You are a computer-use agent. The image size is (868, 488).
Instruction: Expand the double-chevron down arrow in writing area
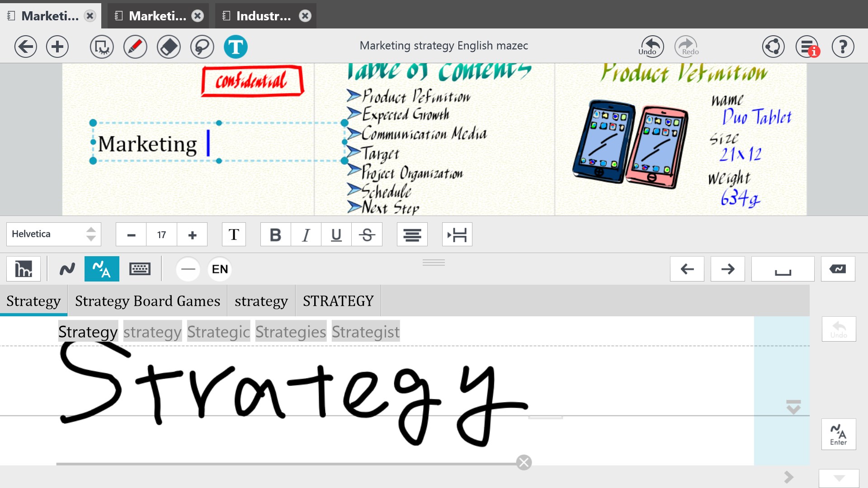click(x=793, y=407)
